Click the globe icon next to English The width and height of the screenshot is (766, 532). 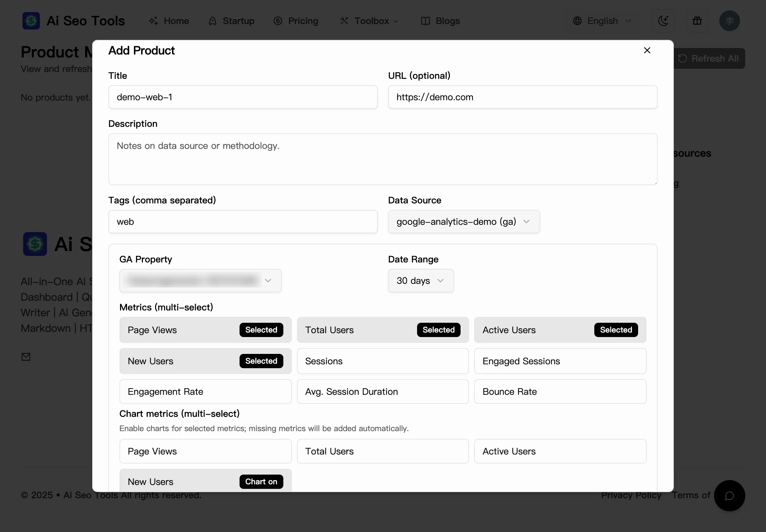pos(578,21)
